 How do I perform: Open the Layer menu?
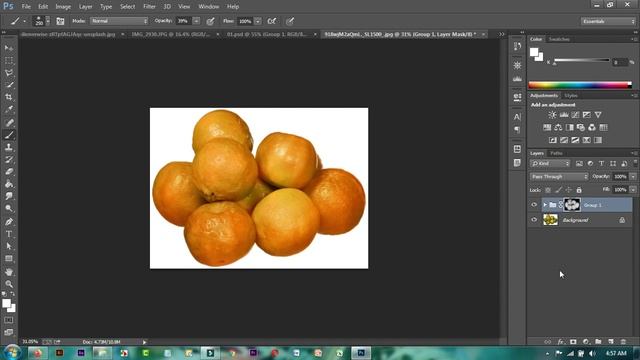pos(85,7)
